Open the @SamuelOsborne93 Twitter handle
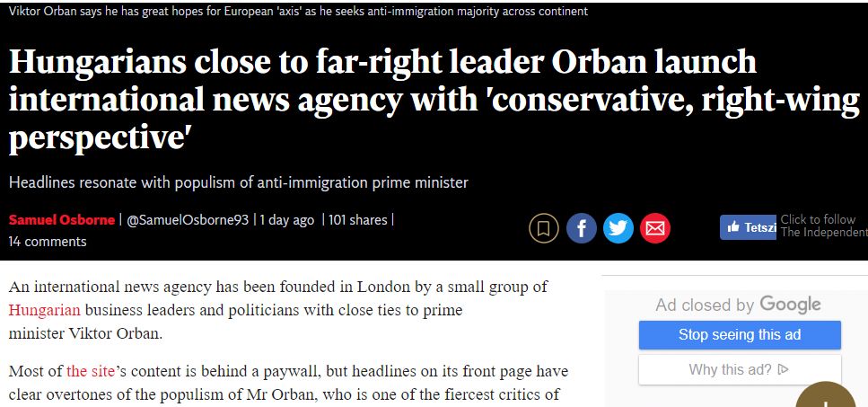Screen dimensions: 868x407 point(189,220)
